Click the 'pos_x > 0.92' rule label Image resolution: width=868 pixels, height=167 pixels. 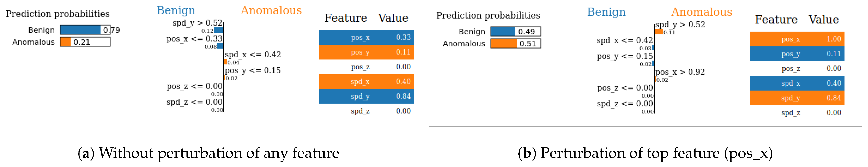[680, 72]
